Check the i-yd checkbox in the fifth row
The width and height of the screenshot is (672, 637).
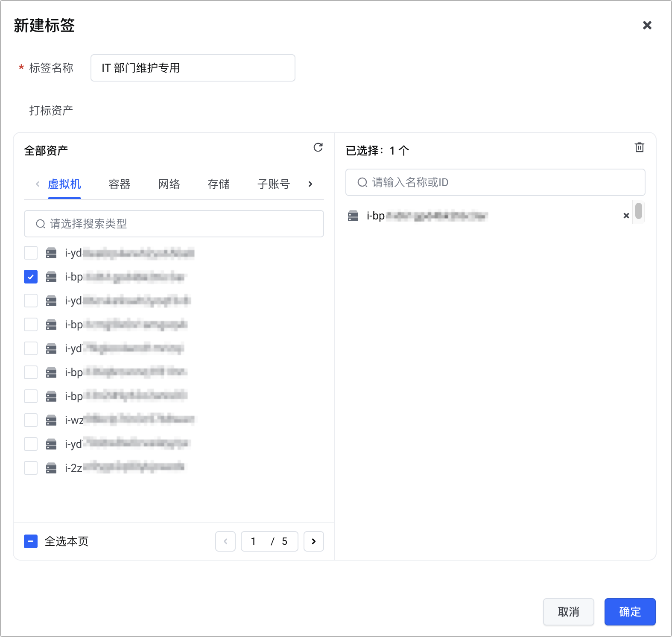tap(31, 348)
